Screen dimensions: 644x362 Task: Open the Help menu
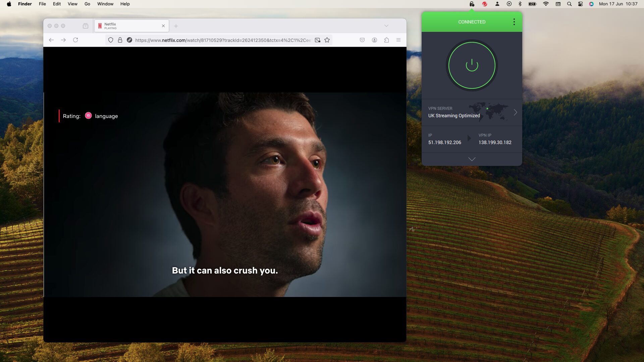point(125,4)
